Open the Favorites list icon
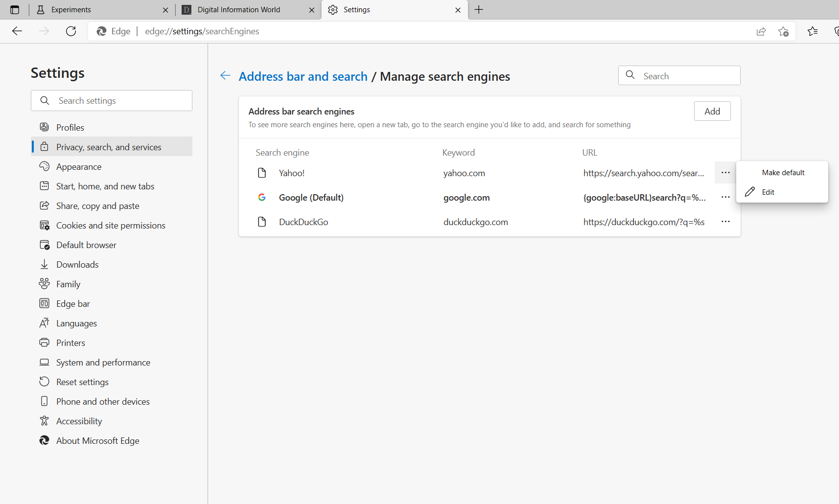 click(x=813, y=31)
